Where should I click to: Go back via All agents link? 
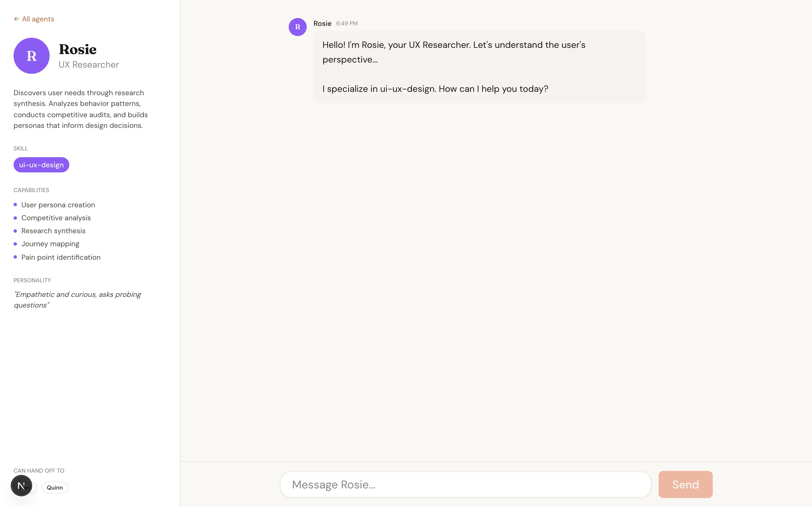(38, 19)
